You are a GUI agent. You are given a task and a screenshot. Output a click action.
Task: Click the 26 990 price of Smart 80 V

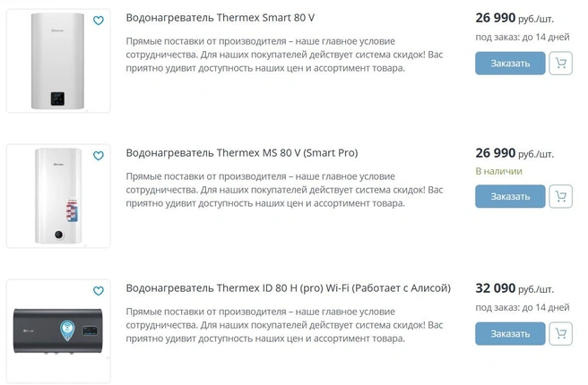tap(496, 18)
